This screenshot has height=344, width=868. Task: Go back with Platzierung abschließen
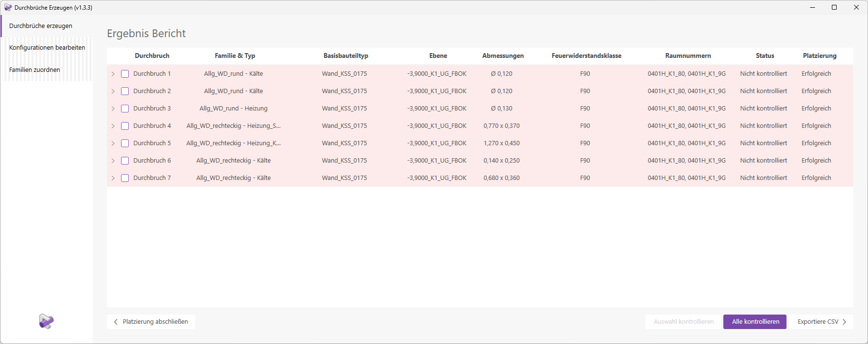(151, 322)
